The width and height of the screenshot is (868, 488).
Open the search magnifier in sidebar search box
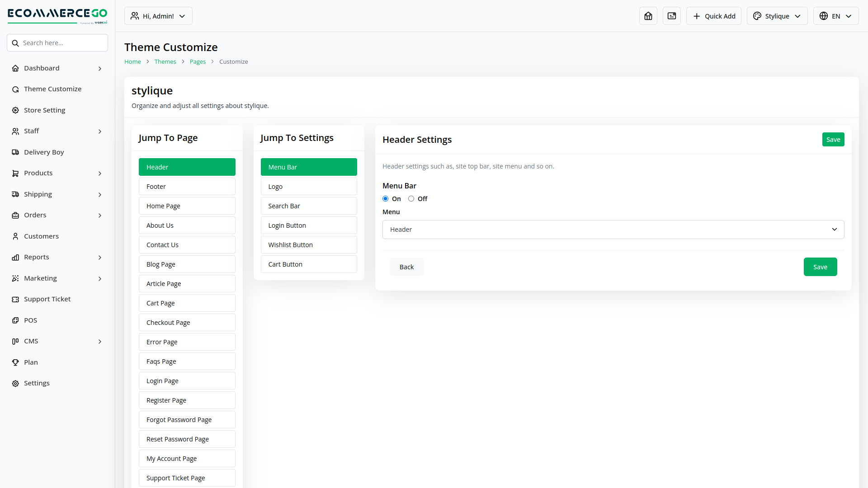(16, 42)
